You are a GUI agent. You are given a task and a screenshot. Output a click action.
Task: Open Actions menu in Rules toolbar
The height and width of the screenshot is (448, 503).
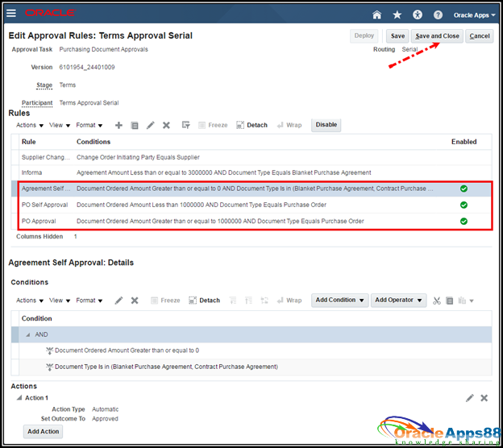[x=30, y=125]
